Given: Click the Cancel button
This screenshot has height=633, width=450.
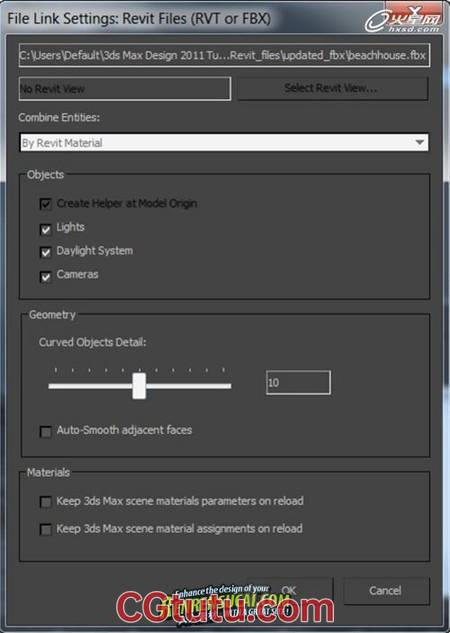Looking at the screenshot, I should point(385,591).
